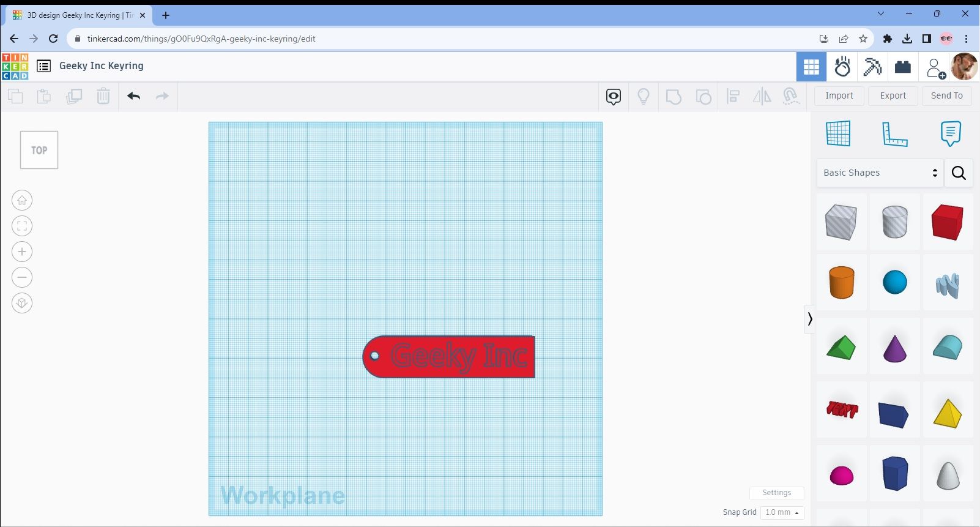Image resolution: width=980 pixels, height=527 pixels.
Task: Switch to 3D design grid view
Action: click(811, 67)
